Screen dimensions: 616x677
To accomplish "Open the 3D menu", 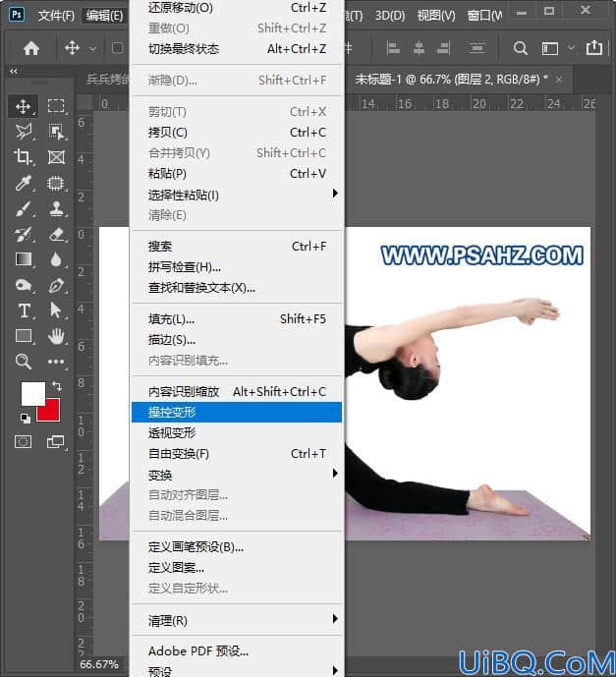I will pyautogui.click(x=390, y=16).
